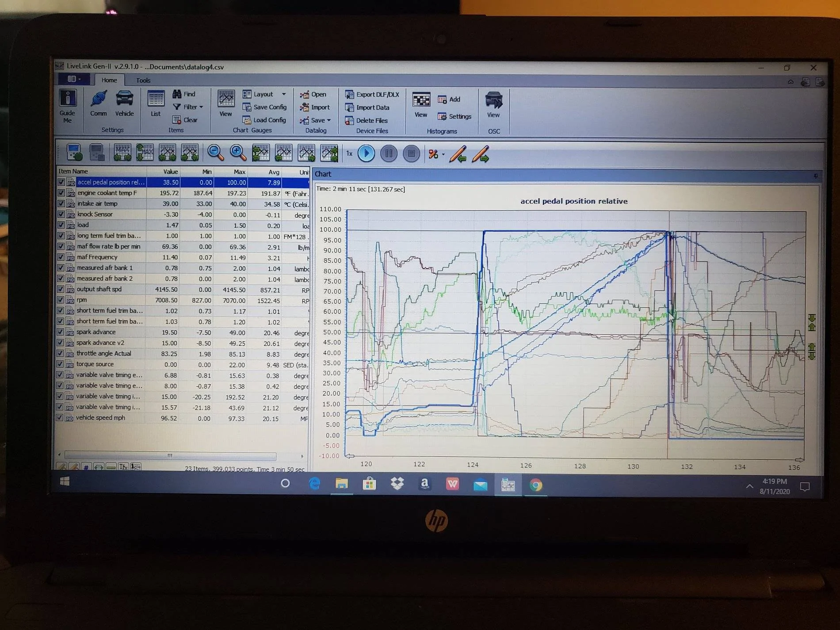Uncheck intake air temp

click(61, 203)
